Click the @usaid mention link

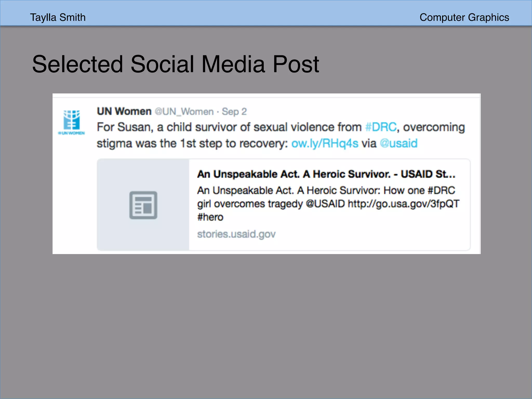point(398,143)
